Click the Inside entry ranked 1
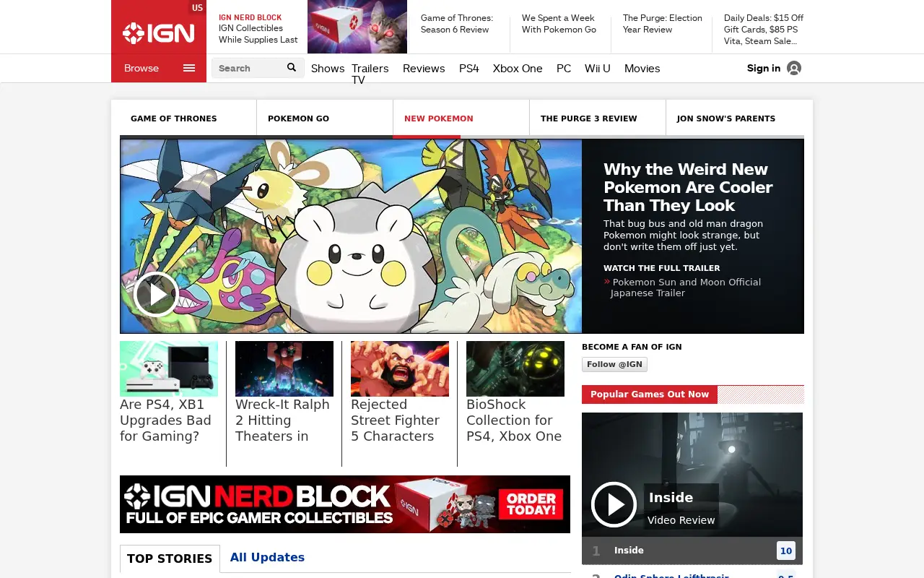 (692, 551)
